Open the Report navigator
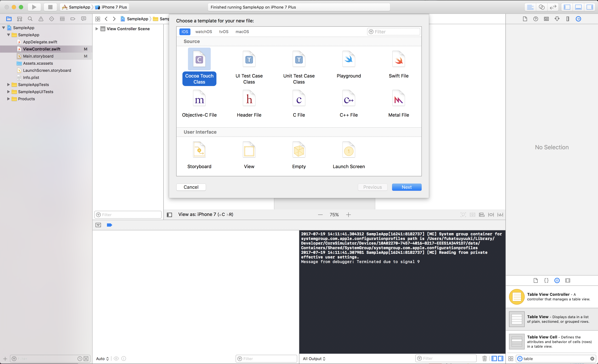This screenshot has height=364, width=598. point(83,19)
